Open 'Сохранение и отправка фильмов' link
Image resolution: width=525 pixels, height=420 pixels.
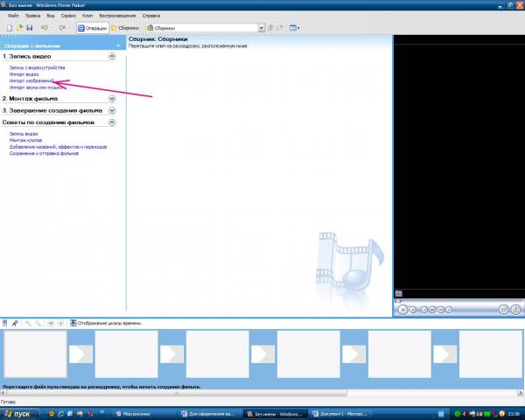[x=44, y=153]
